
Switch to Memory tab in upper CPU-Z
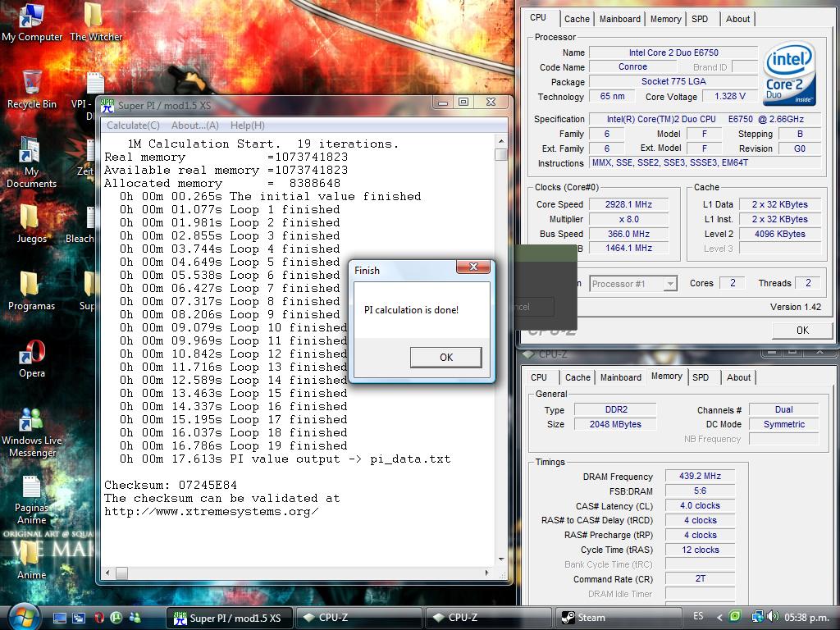665,20
